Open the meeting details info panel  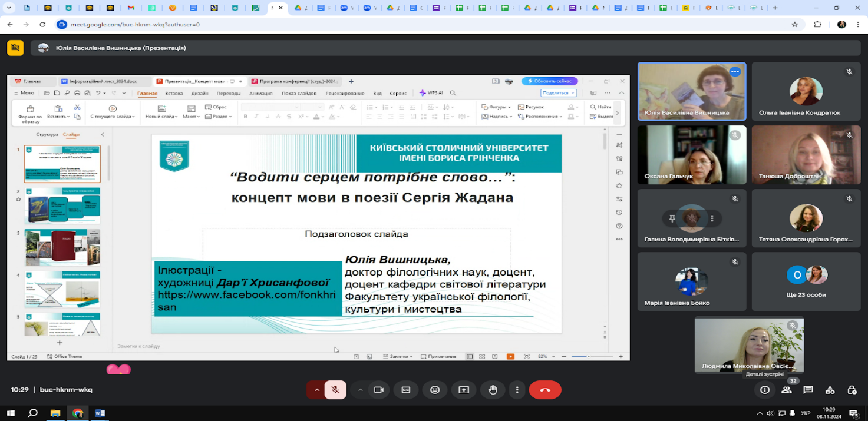pos(764,390)
